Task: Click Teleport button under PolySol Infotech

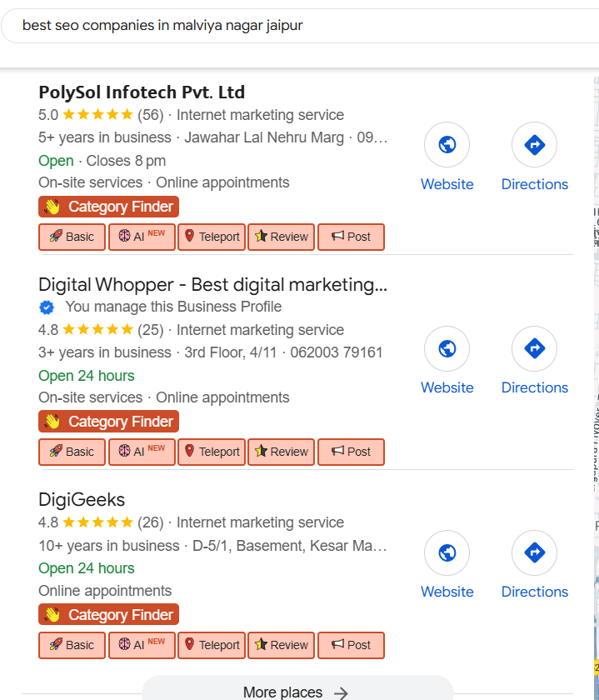Action: tap(212, 237)
